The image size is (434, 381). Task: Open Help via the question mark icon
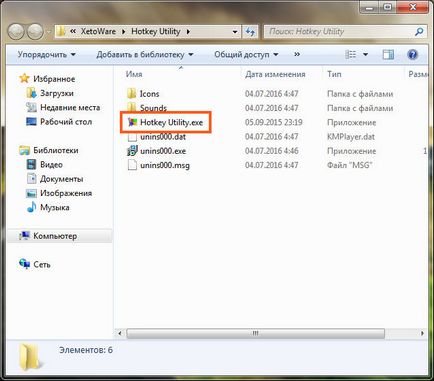(x=413, y=54)
